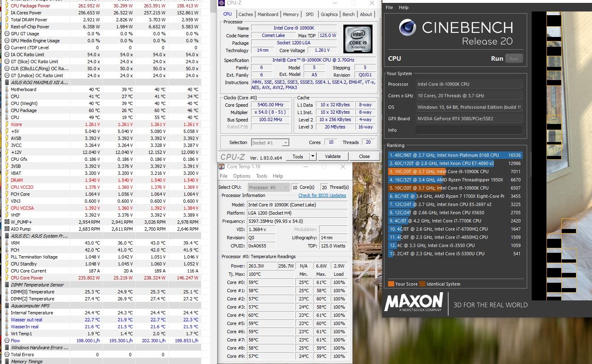This screenshot has width=592, height=364.
Task: Click the icon beside the Total Errors row
Action: tap(7, 355)
